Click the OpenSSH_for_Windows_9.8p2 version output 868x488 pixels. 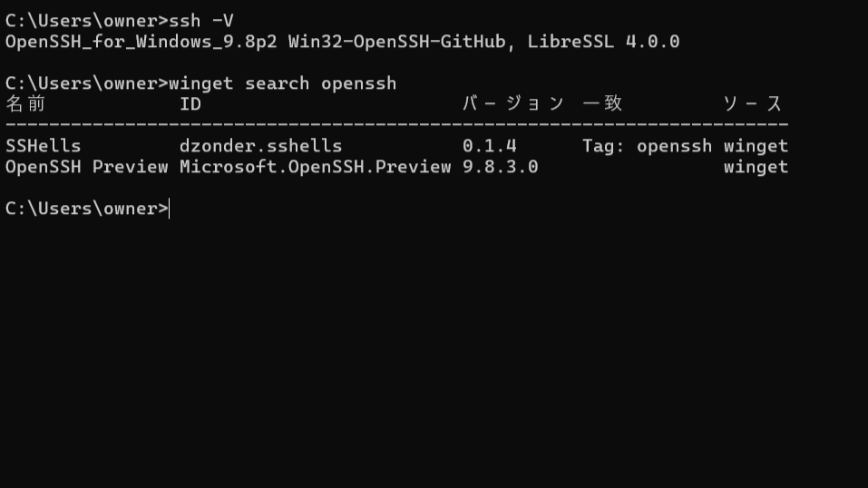click(141, 42)
